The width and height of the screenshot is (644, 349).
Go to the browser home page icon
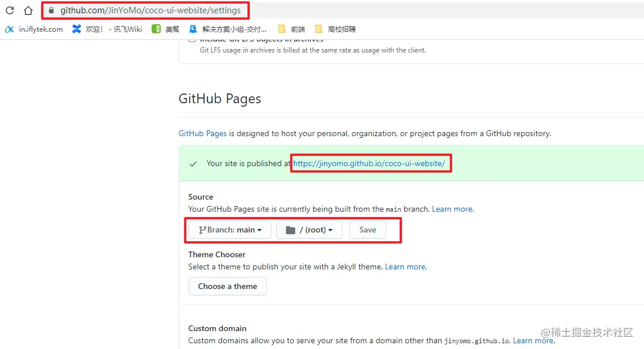pyautogui.click(x=28, y=10)
